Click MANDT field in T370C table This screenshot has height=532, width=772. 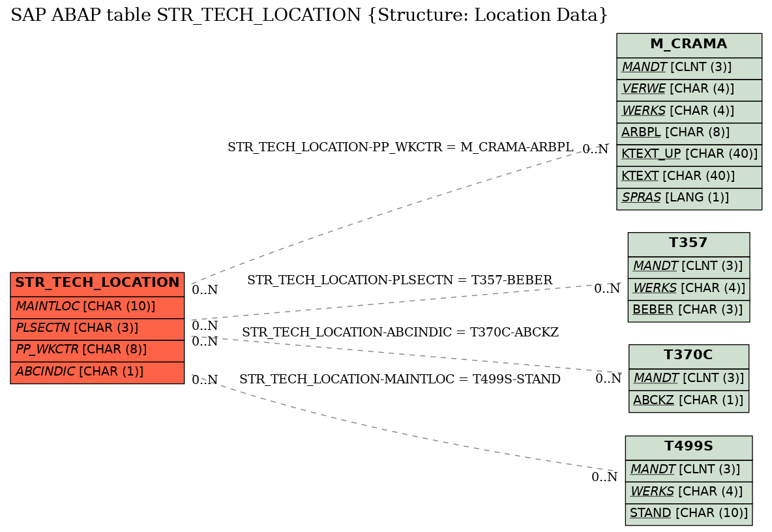tap(689, 379)
